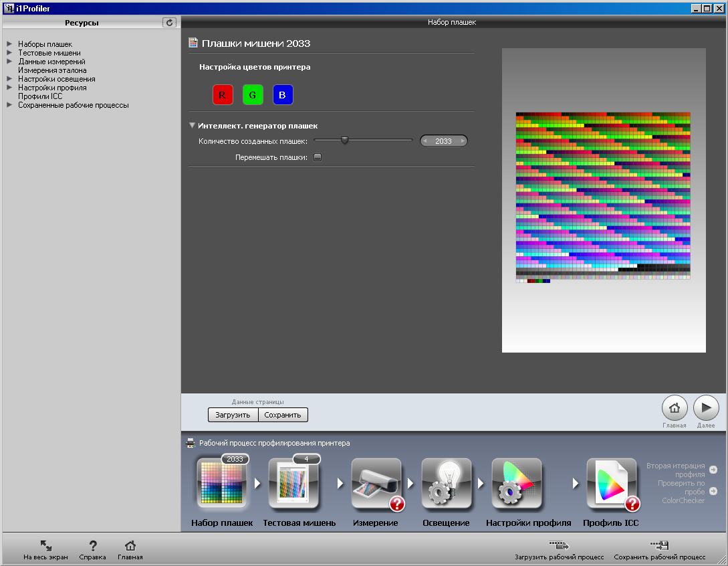Open Настройки профиля workflow icon
The width and height of the screenshot is (728, 566).
pyautogui.click(x=516, y=484)
